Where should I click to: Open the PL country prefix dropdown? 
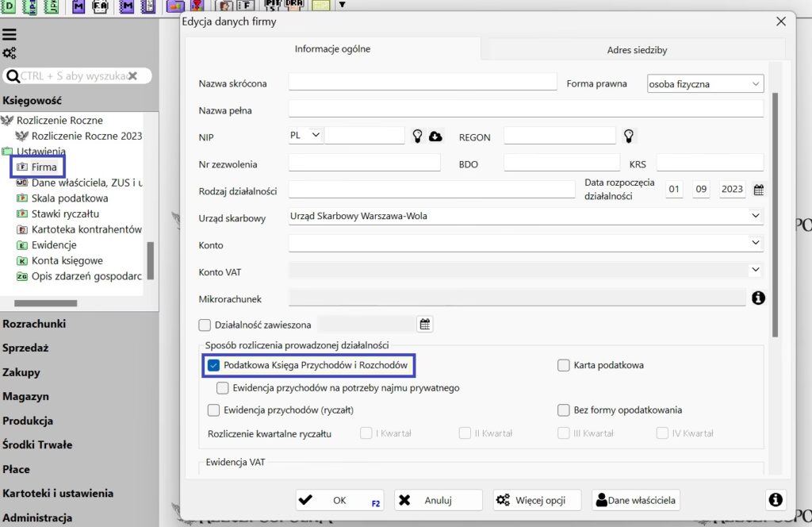(306, 135)
